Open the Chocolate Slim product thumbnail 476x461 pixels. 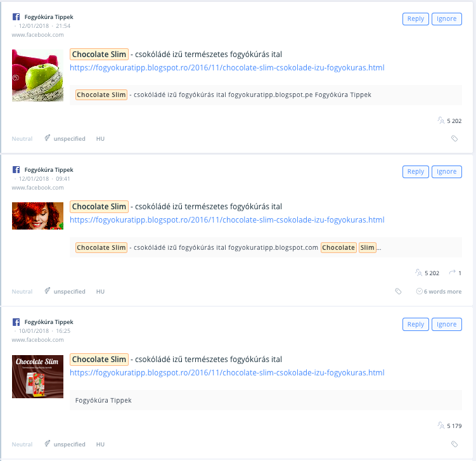click(37, 376)
